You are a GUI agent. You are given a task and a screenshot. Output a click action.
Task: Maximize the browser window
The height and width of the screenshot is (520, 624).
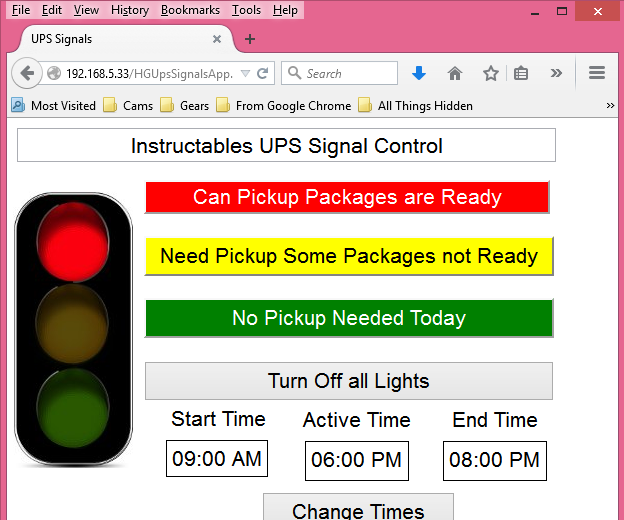point(562,11)
